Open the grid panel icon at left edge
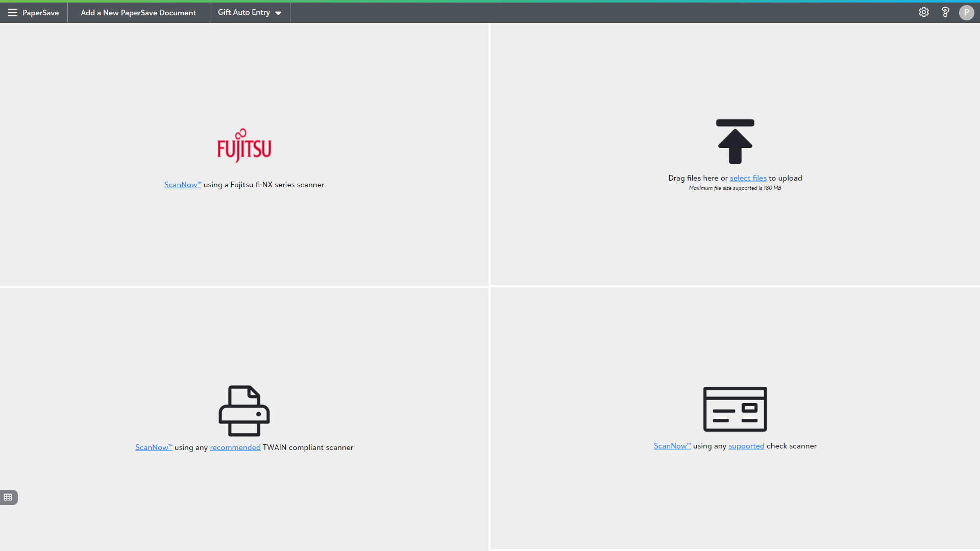This screenshot has width=980, height=551. (x=8, y=497)
